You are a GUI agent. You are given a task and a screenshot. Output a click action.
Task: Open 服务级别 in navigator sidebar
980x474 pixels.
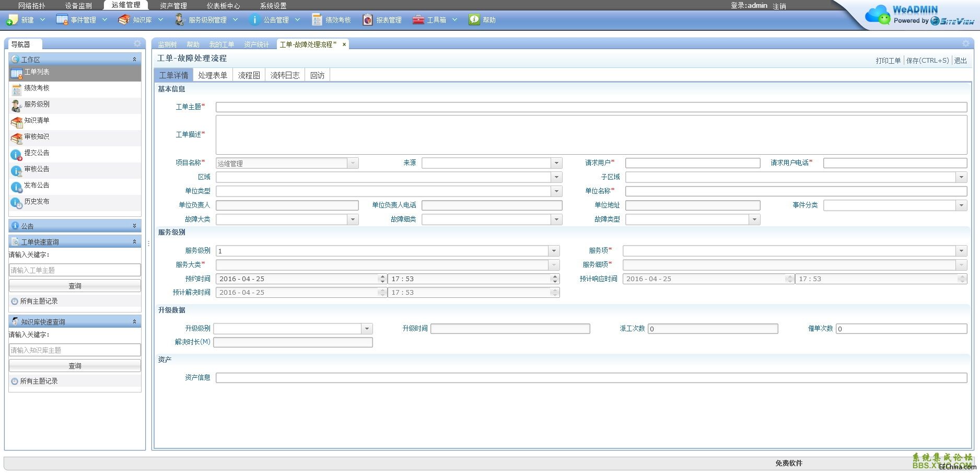tap(37, 105)
